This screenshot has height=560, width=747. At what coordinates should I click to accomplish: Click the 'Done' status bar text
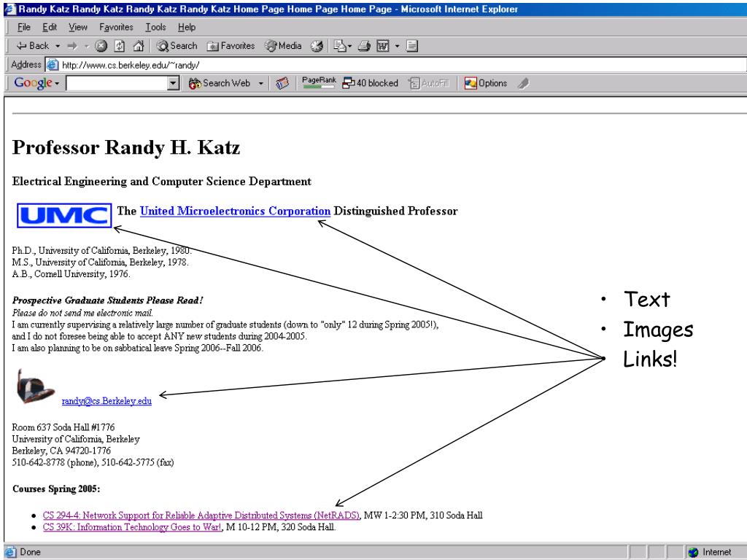(30, 552)
